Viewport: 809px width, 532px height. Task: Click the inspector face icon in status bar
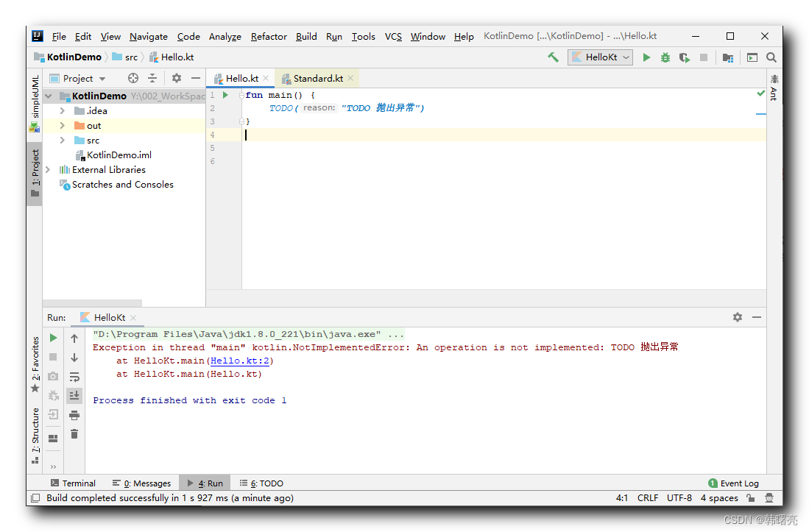769,497
